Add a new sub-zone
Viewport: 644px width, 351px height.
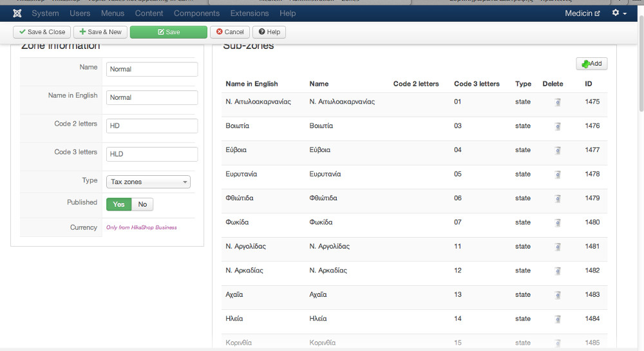(591, 64)
